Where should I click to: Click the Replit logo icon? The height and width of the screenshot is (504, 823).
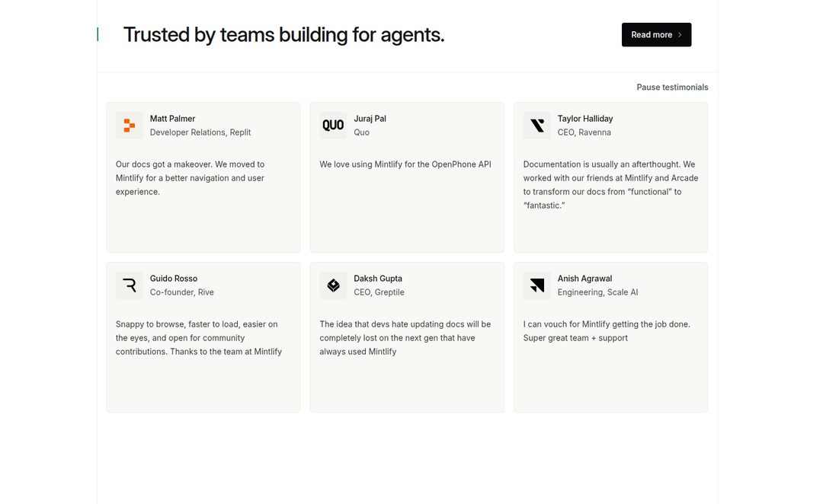point(129,126)
